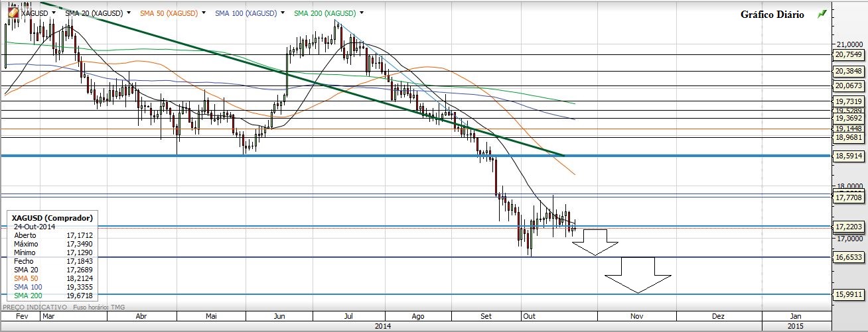This screenshot has height=332, width=868.
Task: Select the 16,6533 target level label
Action: [848, 257]
